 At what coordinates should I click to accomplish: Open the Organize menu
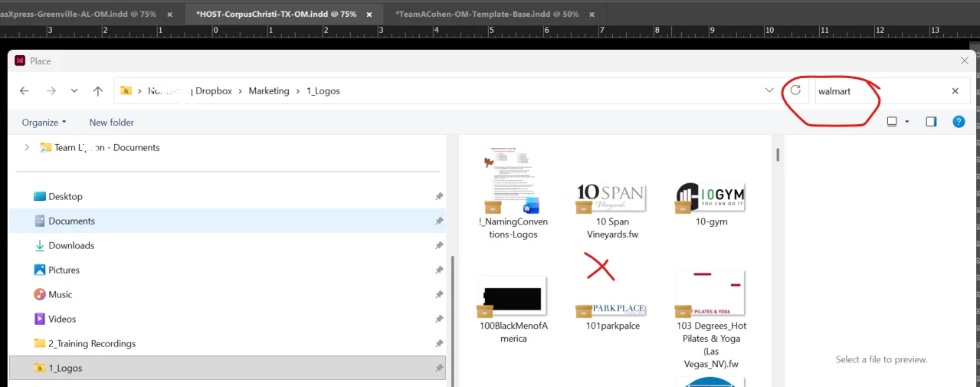click(44, 122)
